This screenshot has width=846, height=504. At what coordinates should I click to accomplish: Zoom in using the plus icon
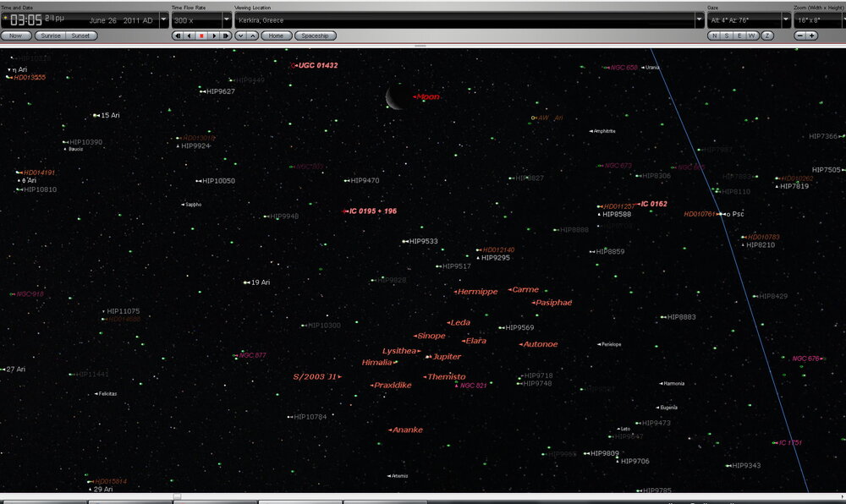coord(811,36)
